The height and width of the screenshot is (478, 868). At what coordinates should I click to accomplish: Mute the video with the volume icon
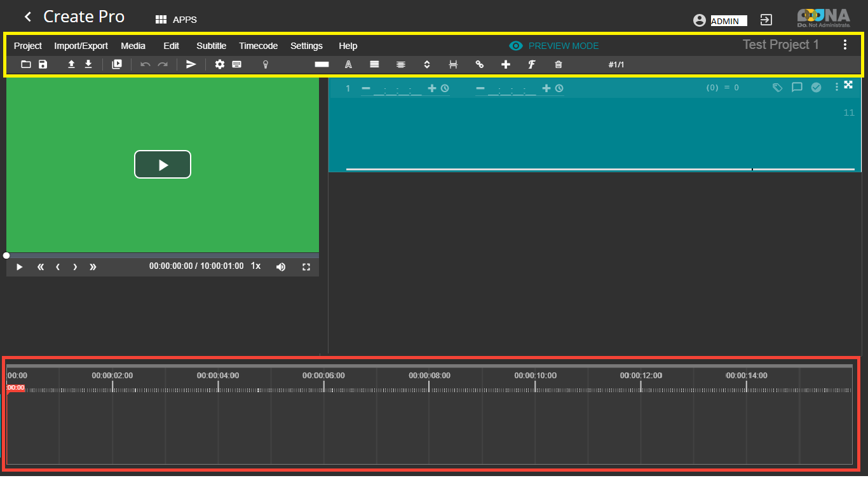click(281, 267)
